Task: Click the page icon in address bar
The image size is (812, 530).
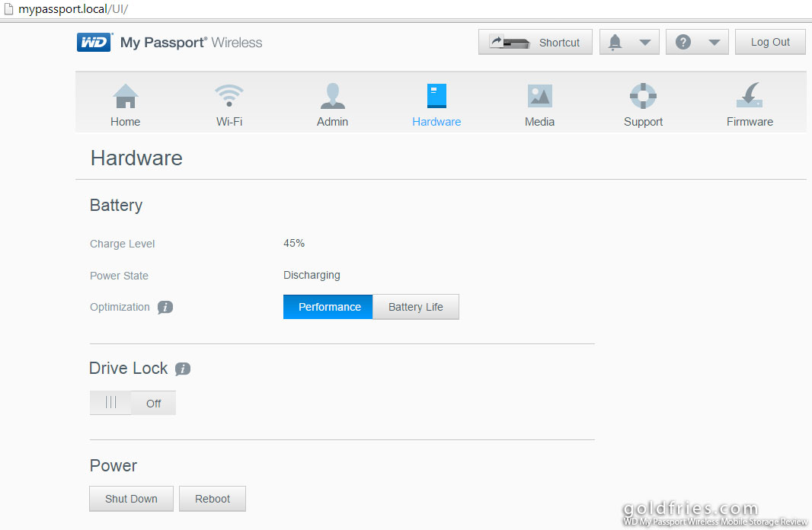Action: (8, 9)
